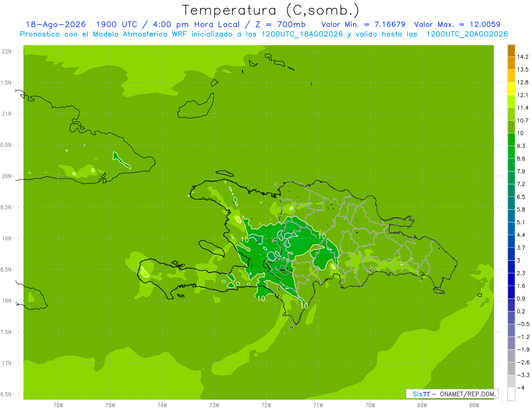Click the "1200UTC_20AGO2026" validity timestamp
Viewport: 532px width, 411px height.
coord(467,34)
